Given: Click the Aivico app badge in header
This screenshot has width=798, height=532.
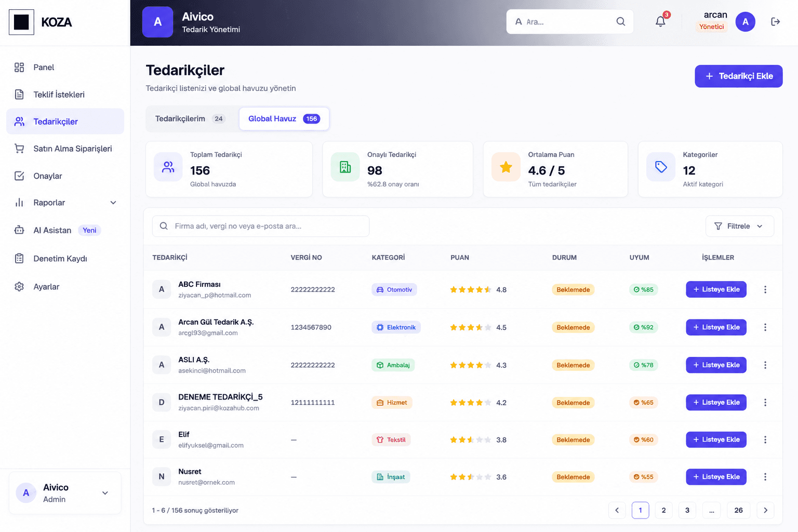Looking at the screenshot, I should coord(157,22).
